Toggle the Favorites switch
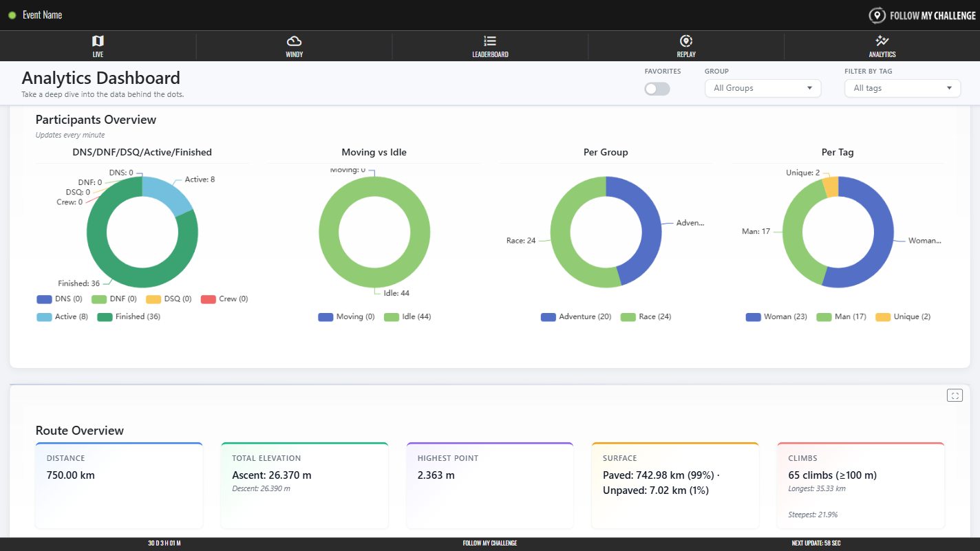The height and width of the screenshot is (551, 980). [x=657, y=89]
